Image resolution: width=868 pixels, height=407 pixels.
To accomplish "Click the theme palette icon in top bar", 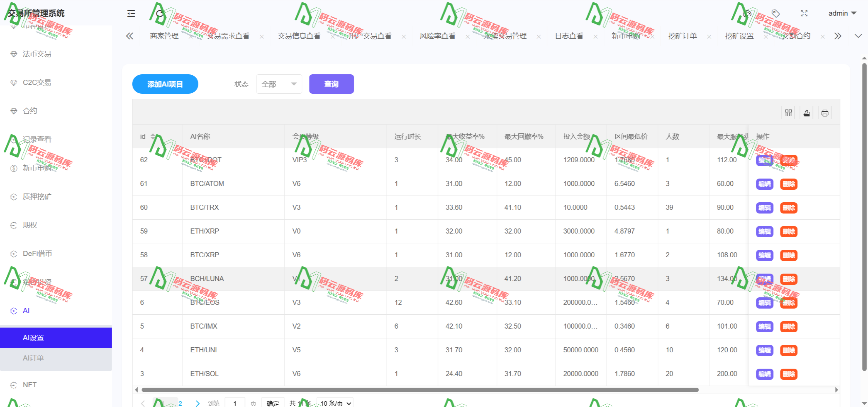I will [747, 13].
